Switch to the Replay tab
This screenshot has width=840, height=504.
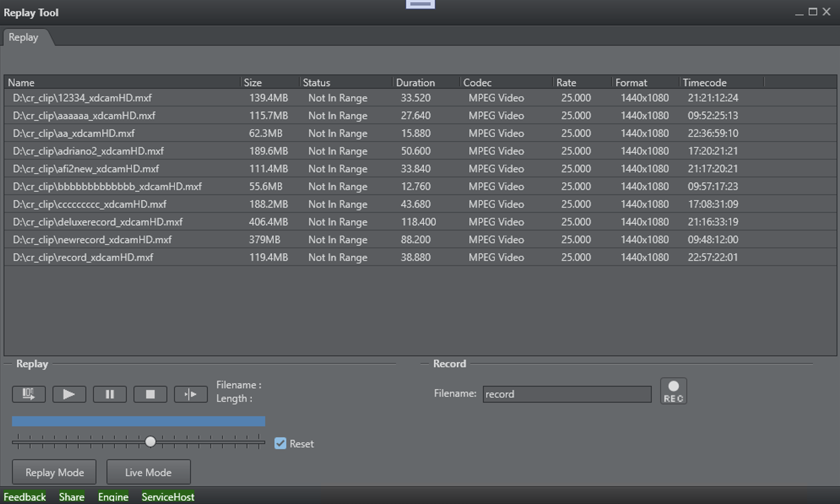(x=24, y=37)
